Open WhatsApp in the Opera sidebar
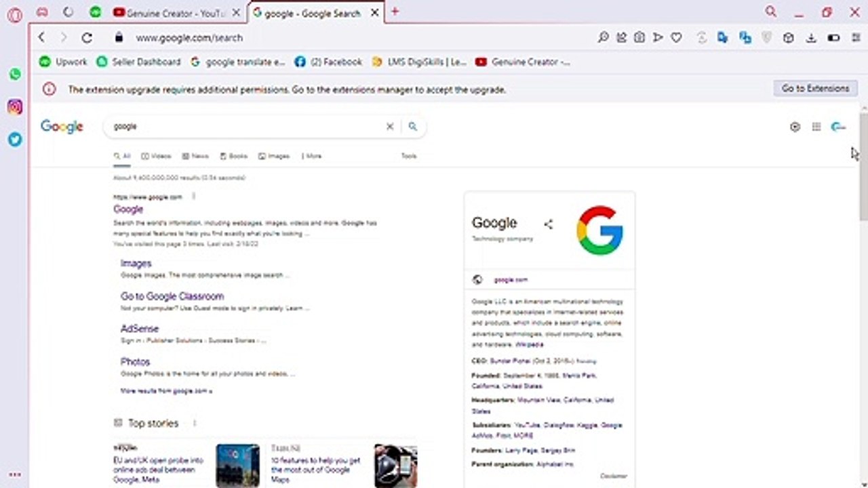 point(15,75)
